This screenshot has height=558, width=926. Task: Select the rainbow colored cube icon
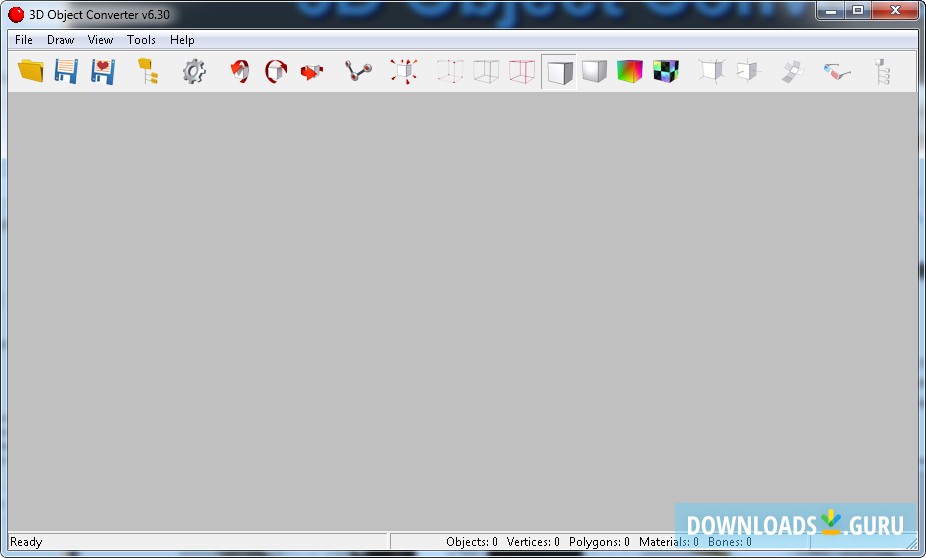630,71
